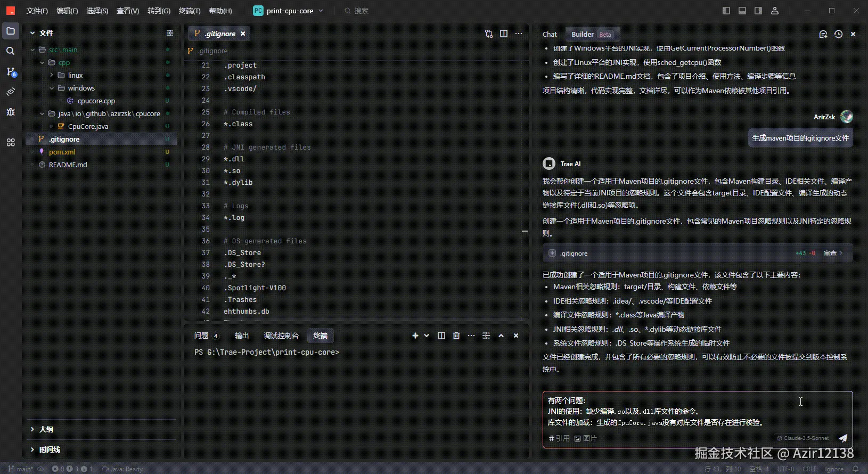Click the compare changes icon in editor toolbar
868x474 pixels.
[x=489, y=34]
